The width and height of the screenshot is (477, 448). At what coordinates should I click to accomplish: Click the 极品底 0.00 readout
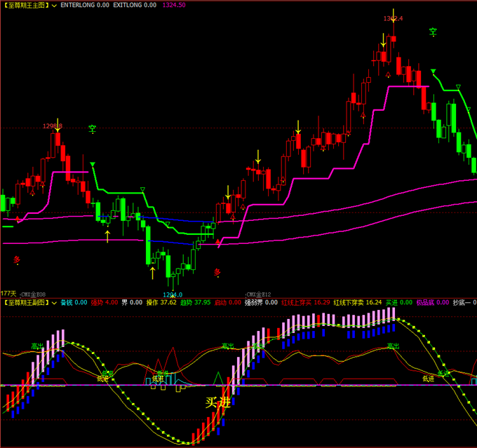click(x=433, y=303)
